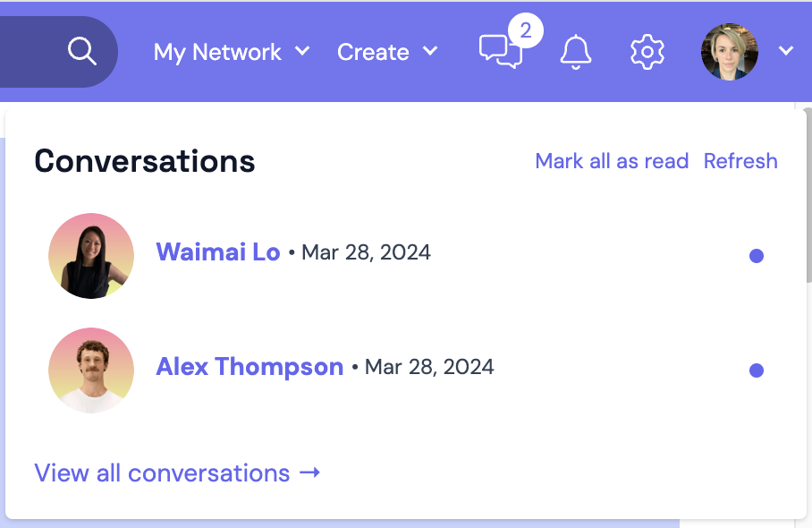The image size is (812, 528).
Task: Toggle unread dot for Alex Thompson conversation
Action: click(x=757, y=370)
